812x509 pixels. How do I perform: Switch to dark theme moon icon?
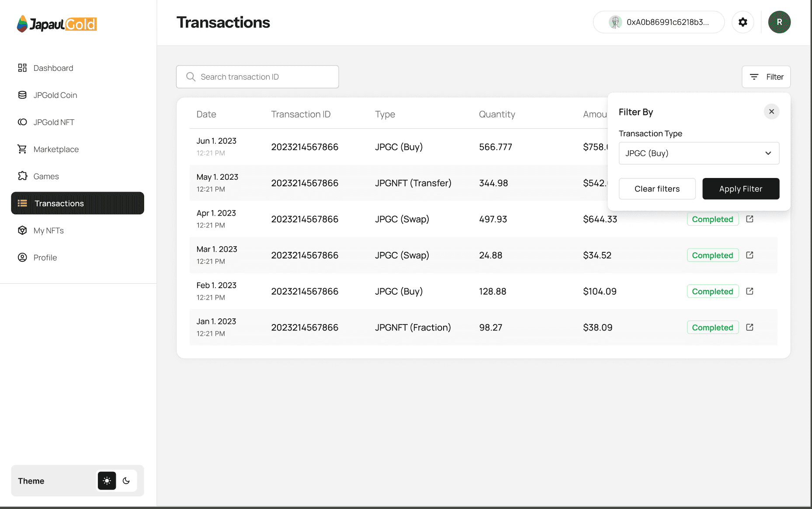(x=126, y=481)
